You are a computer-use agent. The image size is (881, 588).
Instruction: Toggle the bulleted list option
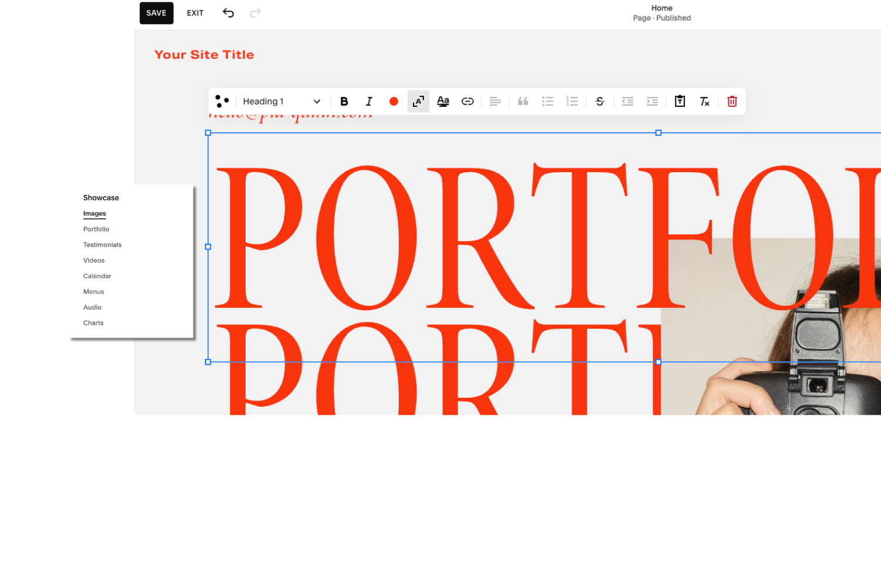coord(547,101)
